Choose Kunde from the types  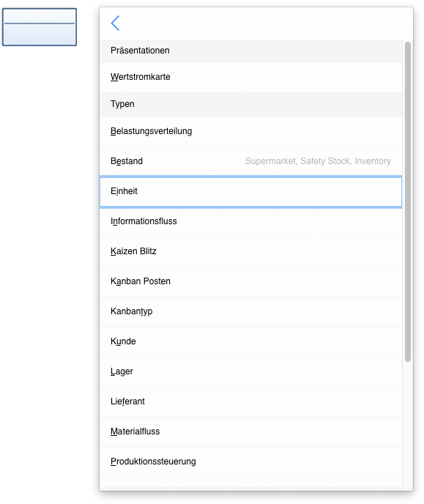point(250,341)
